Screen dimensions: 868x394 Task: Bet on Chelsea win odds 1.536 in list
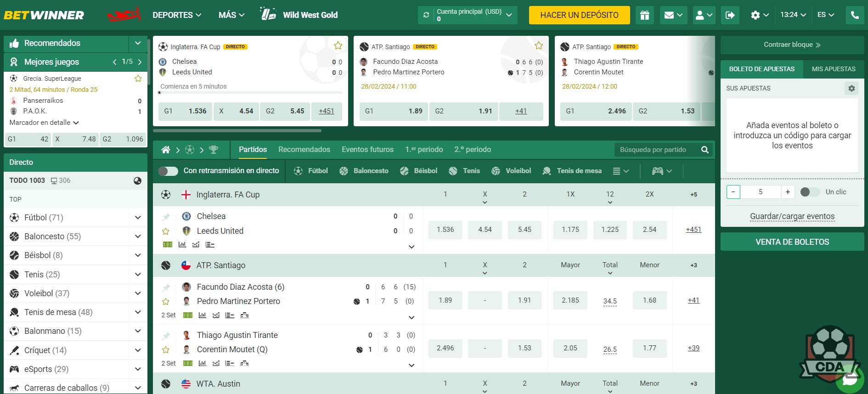point(445,230)
